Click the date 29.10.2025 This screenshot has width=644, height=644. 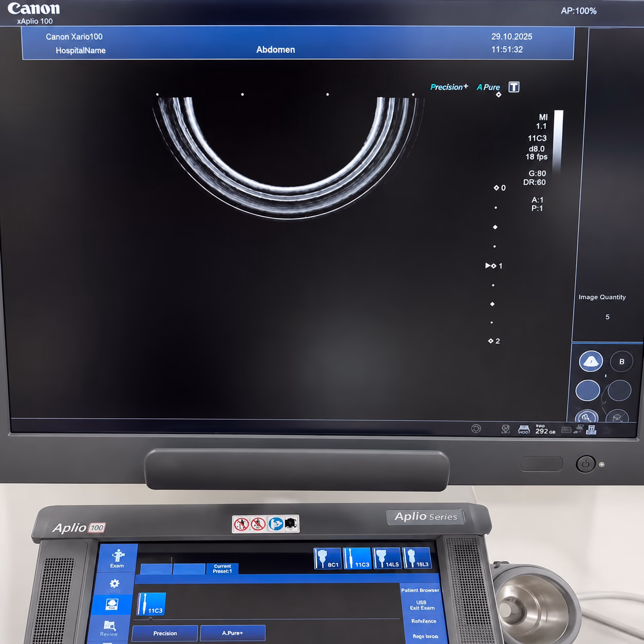(x=512, y=37)
